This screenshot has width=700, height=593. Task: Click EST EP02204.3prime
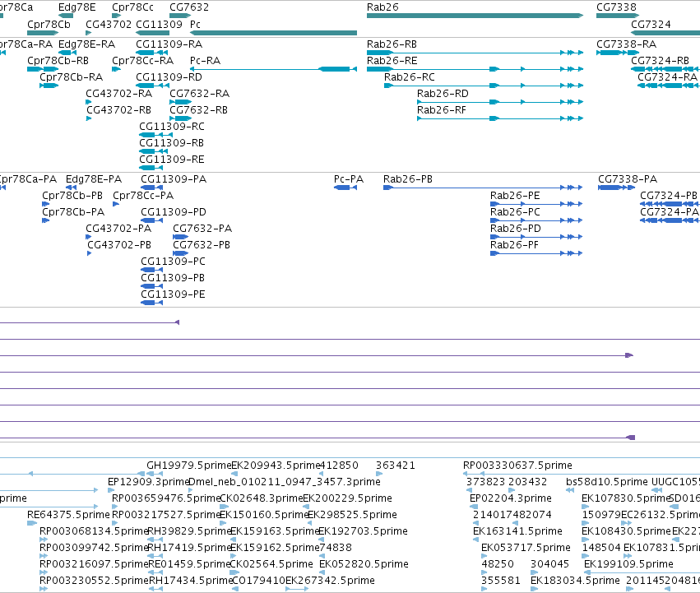pos(510,498)
